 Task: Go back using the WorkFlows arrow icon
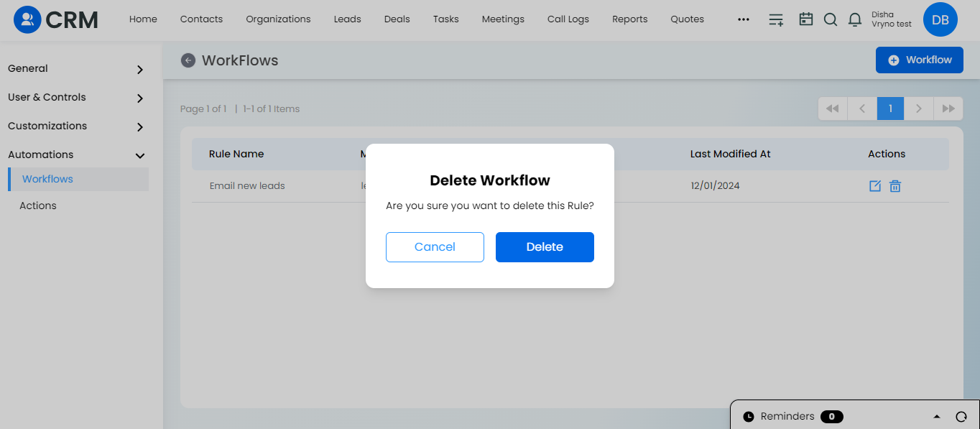(188, 60)
